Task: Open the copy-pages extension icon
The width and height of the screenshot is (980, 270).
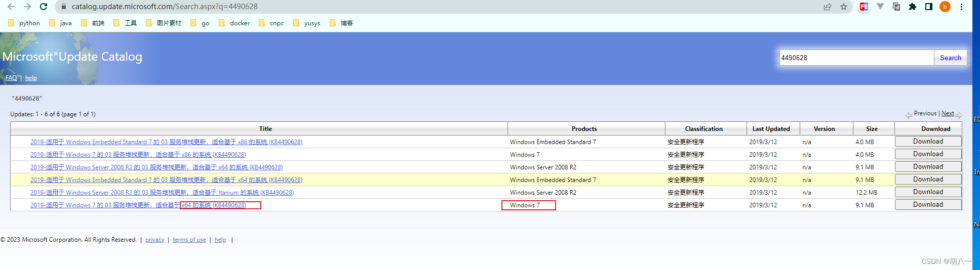Action: [896, 7]
